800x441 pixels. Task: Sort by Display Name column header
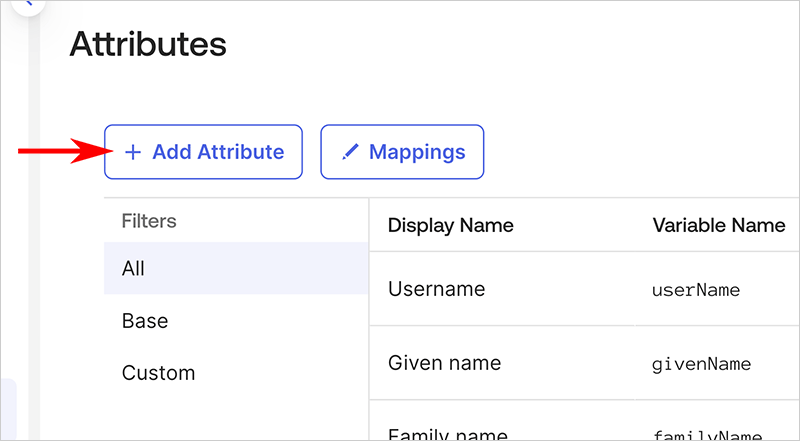pyautogui.click(x=450, y=225)
